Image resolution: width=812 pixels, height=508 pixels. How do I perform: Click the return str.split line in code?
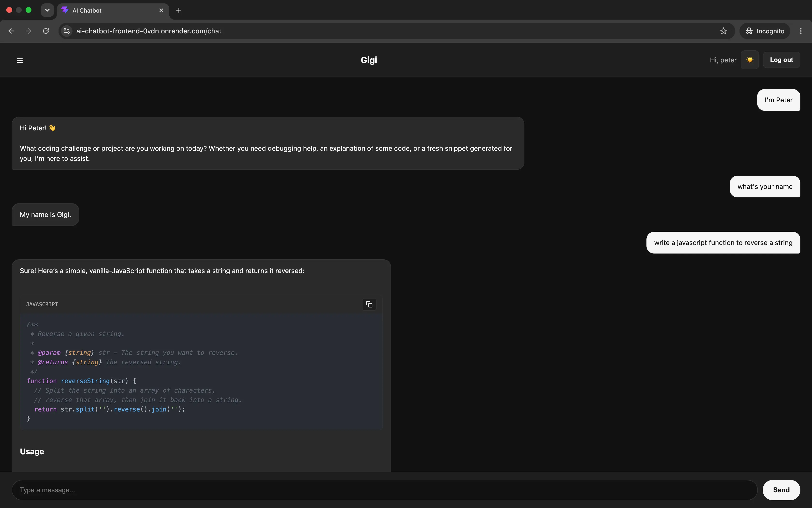tap(110, 409)
